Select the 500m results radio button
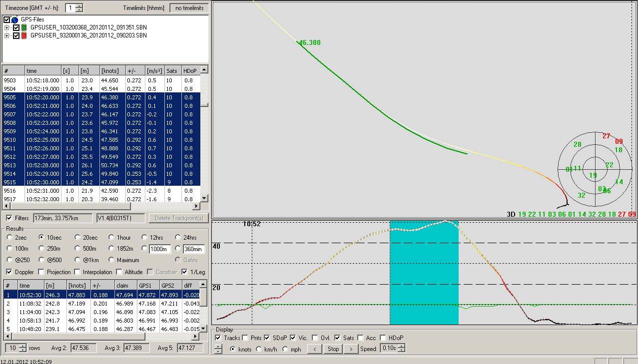 click(x=78, y=249)
